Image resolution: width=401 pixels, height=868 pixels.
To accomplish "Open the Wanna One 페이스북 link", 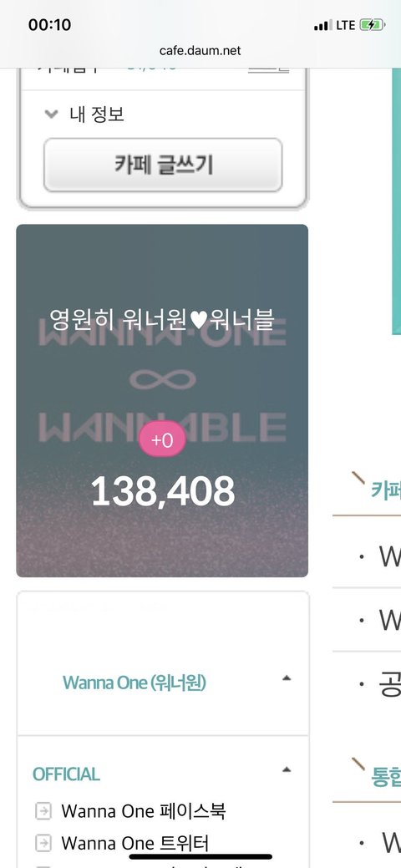I will 144,811.
